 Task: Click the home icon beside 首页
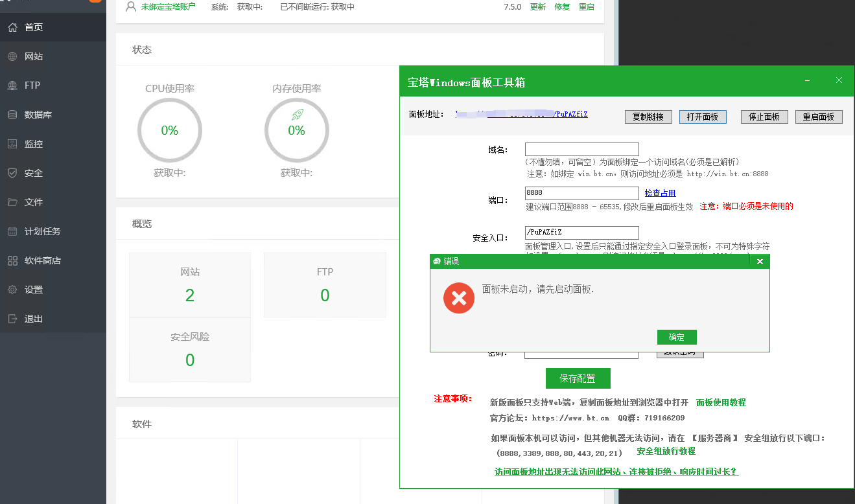(12, 27)
